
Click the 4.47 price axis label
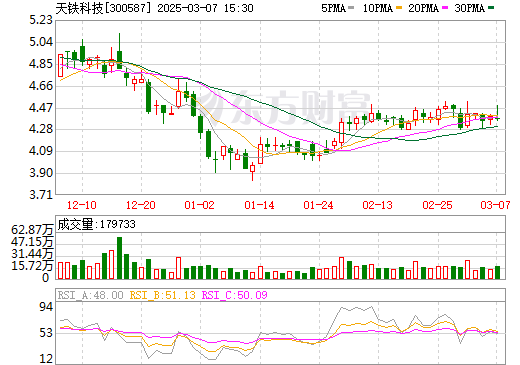point(41,108)
